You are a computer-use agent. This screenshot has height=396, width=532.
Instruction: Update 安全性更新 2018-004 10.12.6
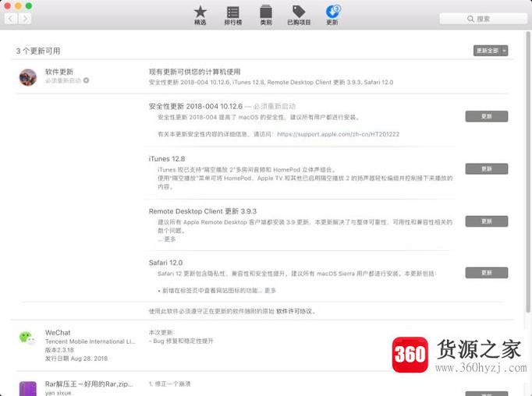tap(487, 116)
